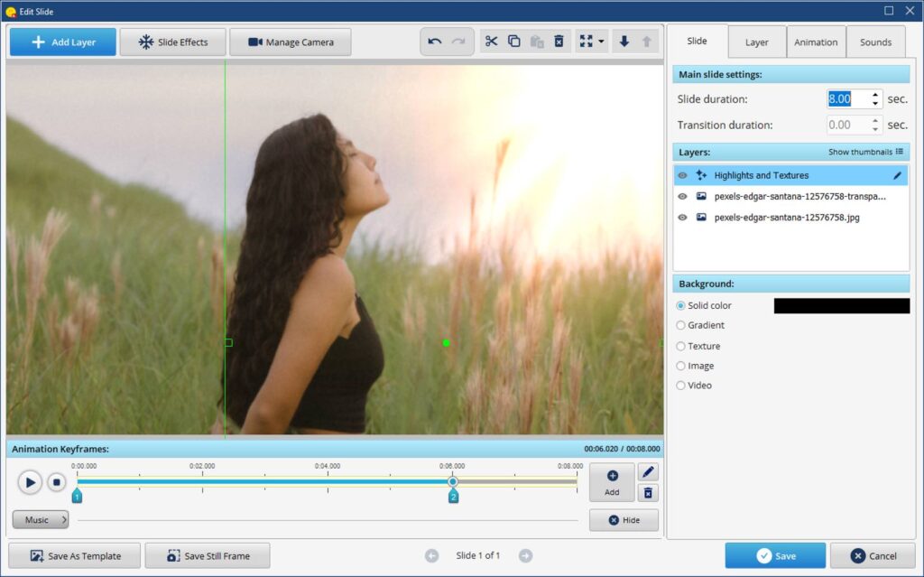Click green square handle on preview left edge
924x577 pixels.
click(x=228, y=343)
